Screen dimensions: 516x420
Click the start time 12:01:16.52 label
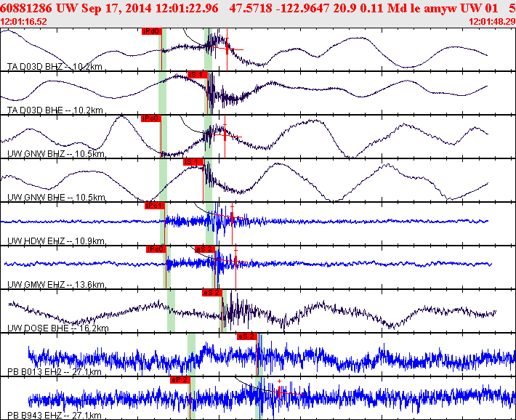click(x=24, y=22)
